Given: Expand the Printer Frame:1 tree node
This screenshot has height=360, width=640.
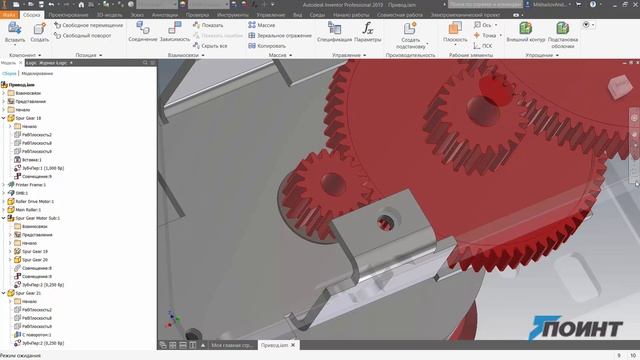Looking at the screenshot, I should (4, 184).
